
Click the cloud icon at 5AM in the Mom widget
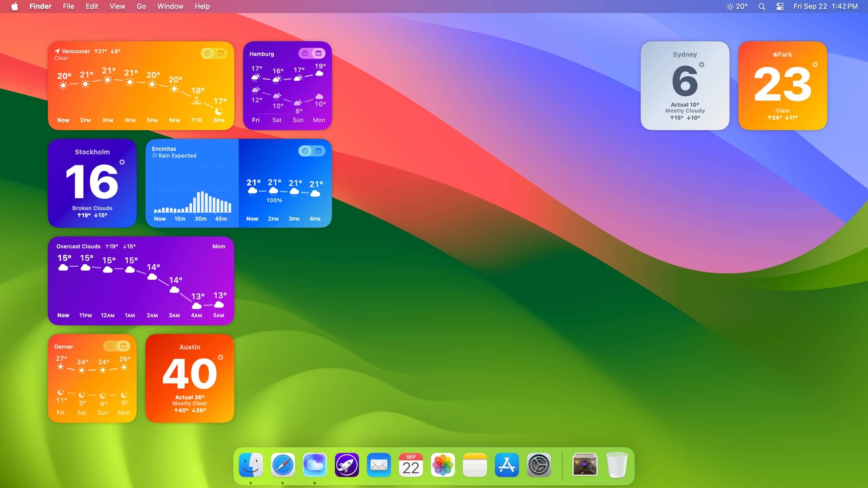click(x=219, y=305)
